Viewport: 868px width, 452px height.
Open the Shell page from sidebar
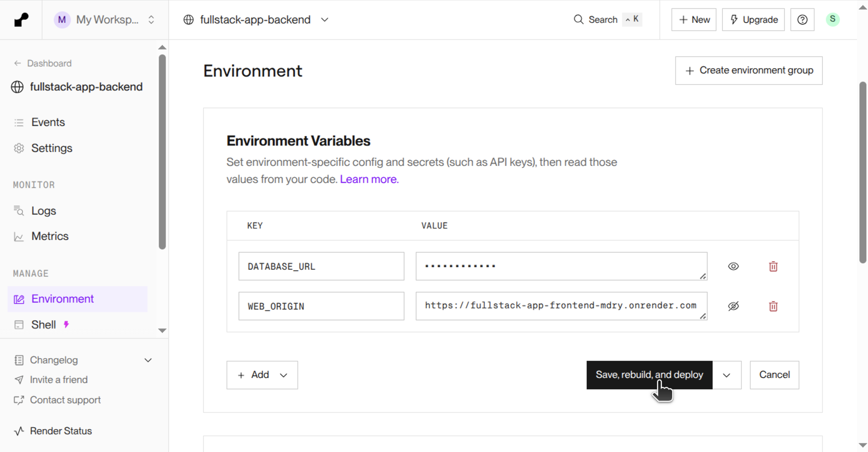click(x=43, y=324)
